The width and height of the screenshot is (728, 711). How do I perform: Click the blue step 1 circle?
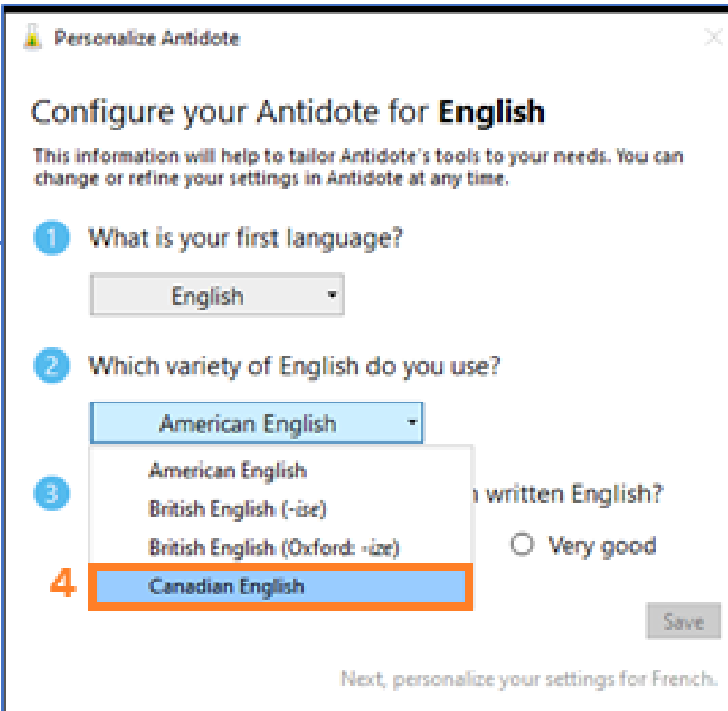click(x=50, y=240)
